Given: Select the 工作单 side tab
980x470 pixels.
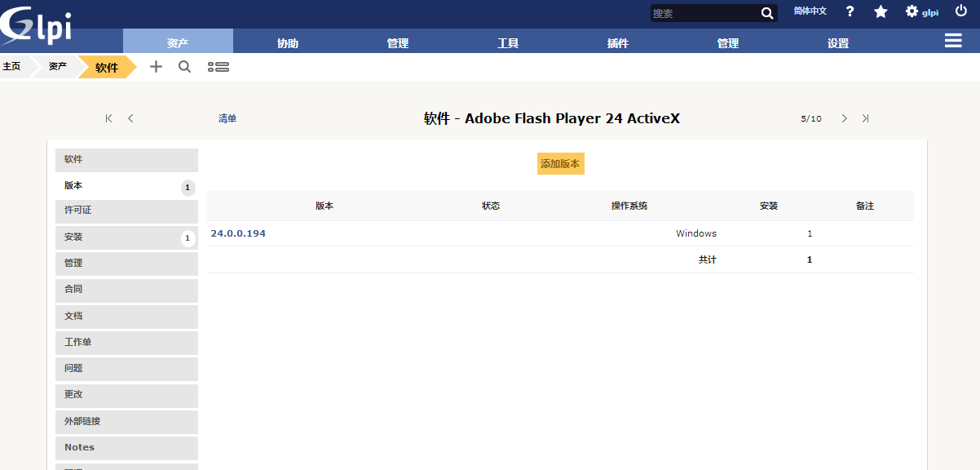Looking at the screenshot, I should 126,343.
